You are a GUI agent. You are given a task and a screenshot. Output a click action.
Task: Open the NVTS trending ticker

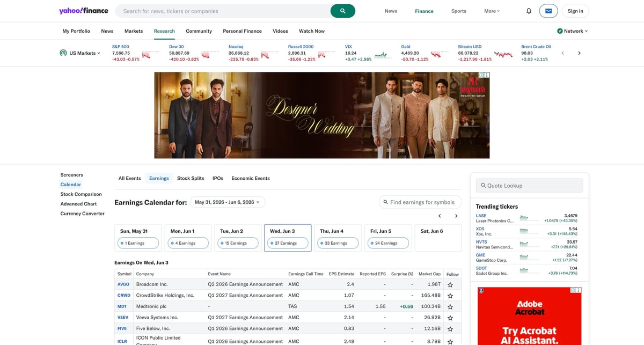click(x=481, y=242)
